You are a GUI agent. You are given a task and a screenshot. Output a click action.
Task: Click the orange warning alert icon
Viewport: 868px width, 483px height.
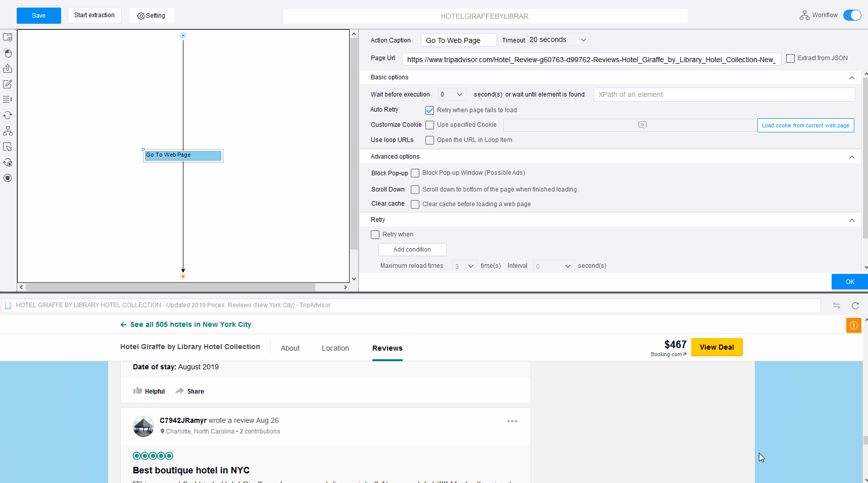tap(853, 325)
